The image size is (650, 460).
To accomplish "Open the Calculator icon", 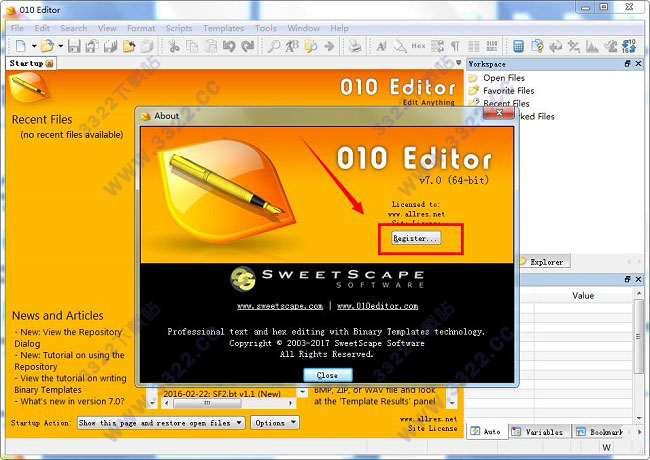I will pos(518,46).
